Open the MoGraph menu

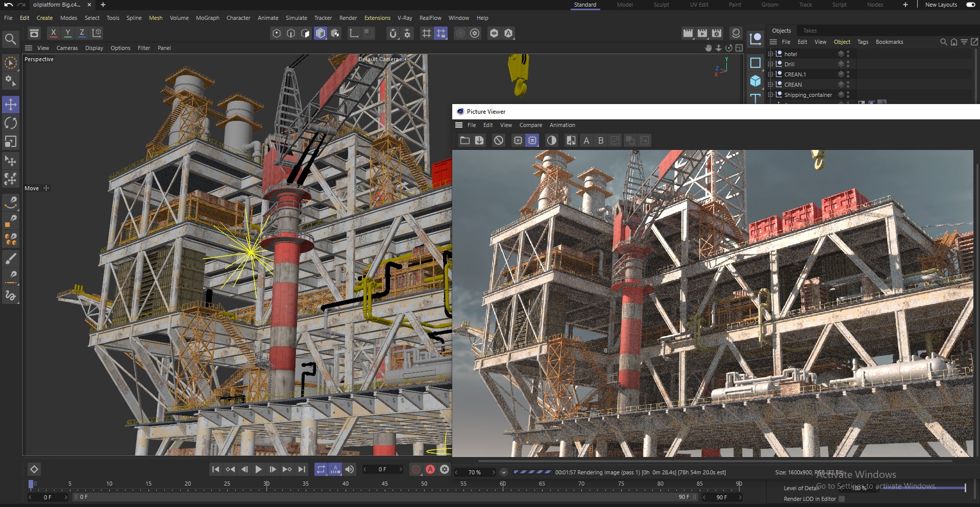point(208,18)
